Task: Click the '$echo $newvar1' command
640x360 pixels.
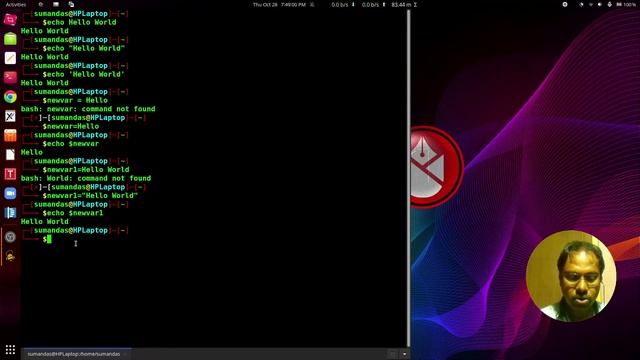Action: (x=73, y=213)
